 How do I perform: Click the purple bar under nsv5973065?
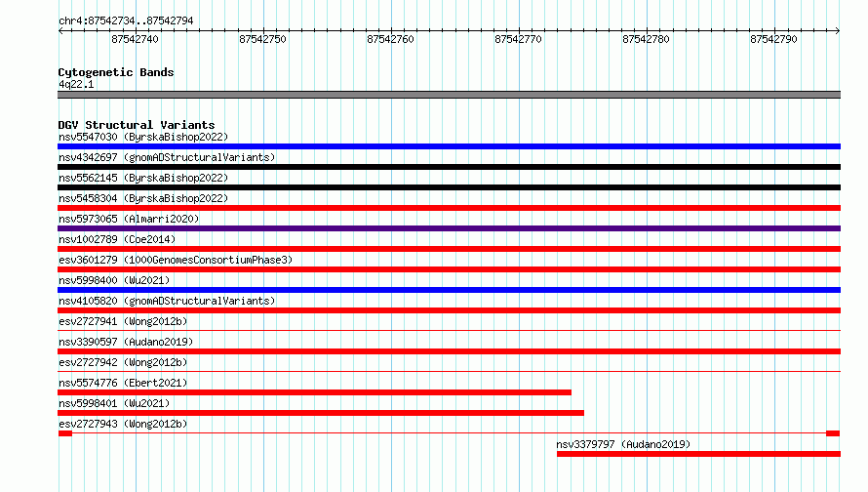click(x=449, y=228)
